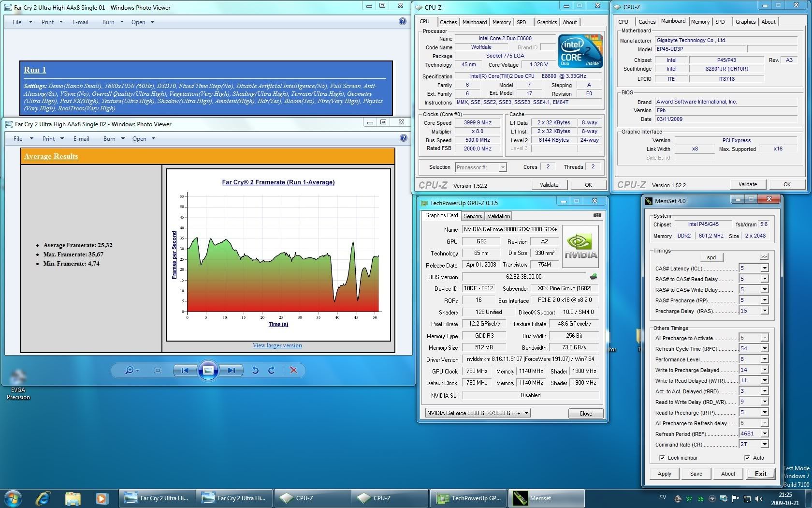Click Action Center flag tray icon
Viewport: 812px width, 508px height.
click(736, 498)
